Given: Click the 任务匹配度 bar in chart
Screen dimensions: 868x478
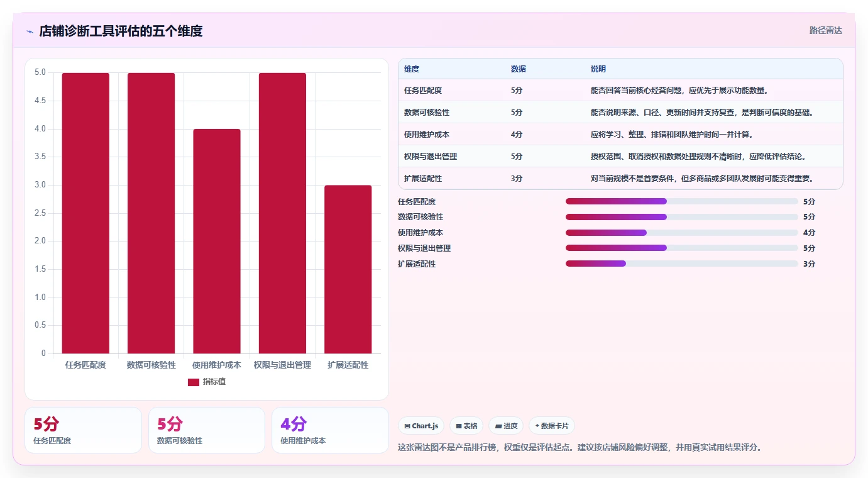Looking at the screenshot, I should click(x=85, y=213).
